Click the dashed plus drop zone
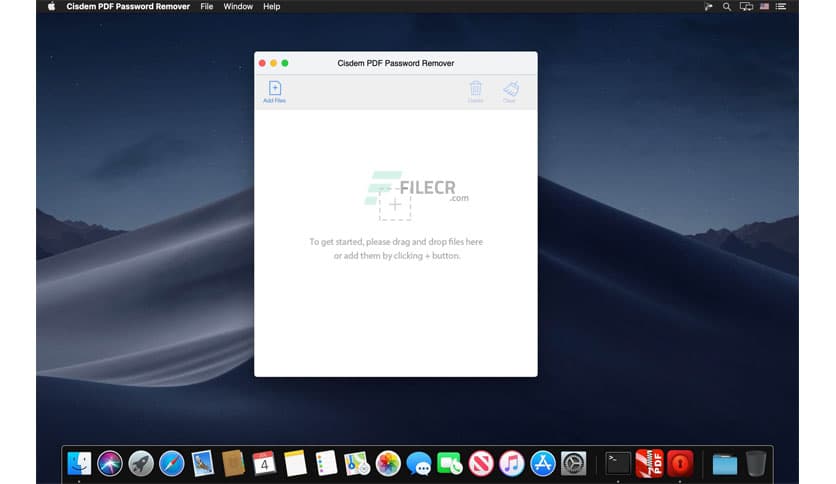836x484 pixels. point(395,205)
